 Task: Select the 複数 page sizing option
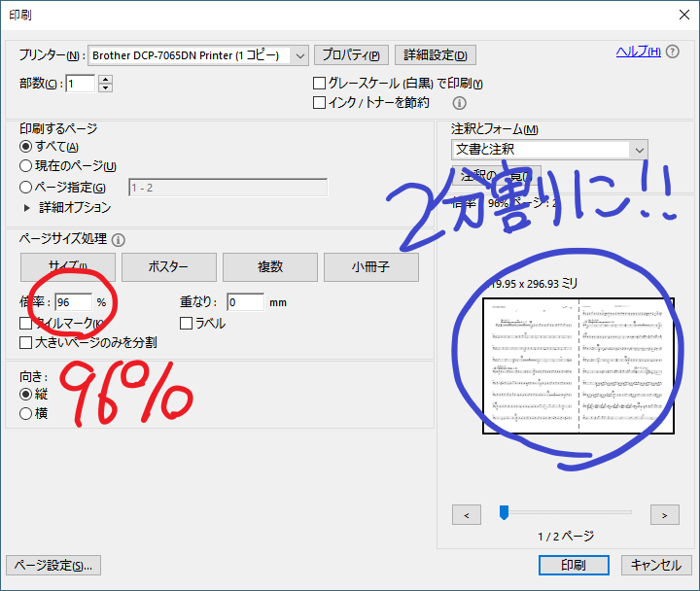tap(270, 267)
